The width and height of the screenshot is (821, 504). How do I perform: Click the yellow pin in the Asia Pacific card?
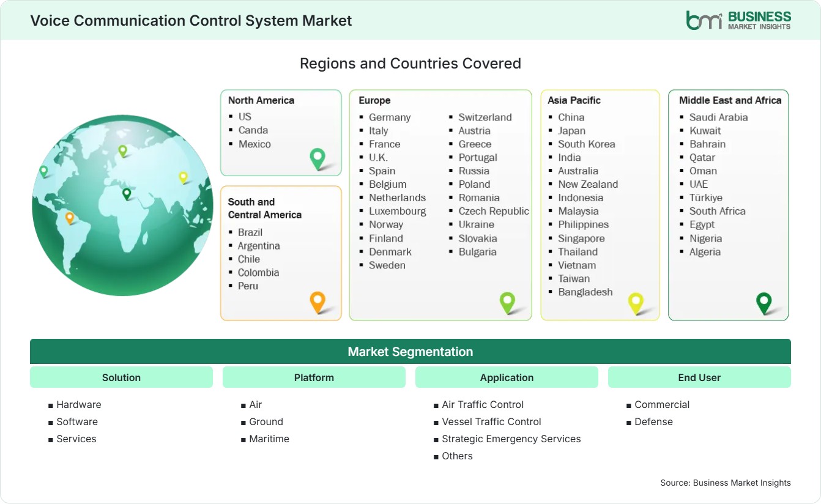[636, 303]
